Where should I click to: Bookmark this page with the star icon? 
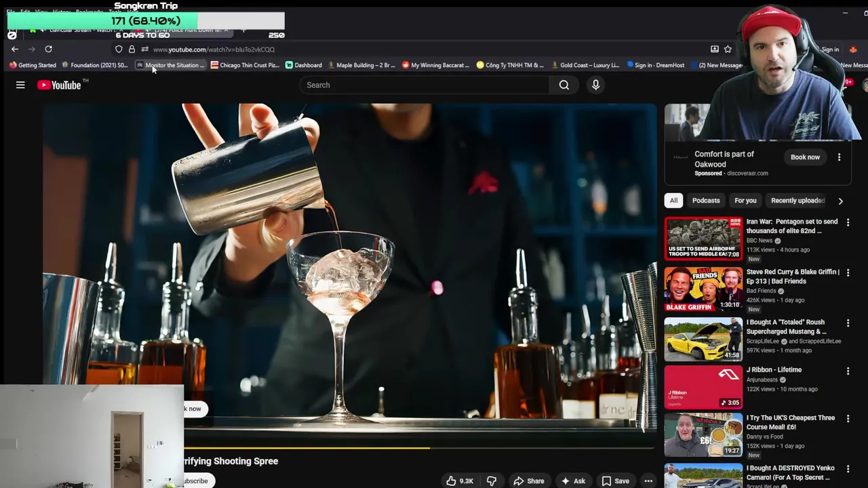coord(728,49)
